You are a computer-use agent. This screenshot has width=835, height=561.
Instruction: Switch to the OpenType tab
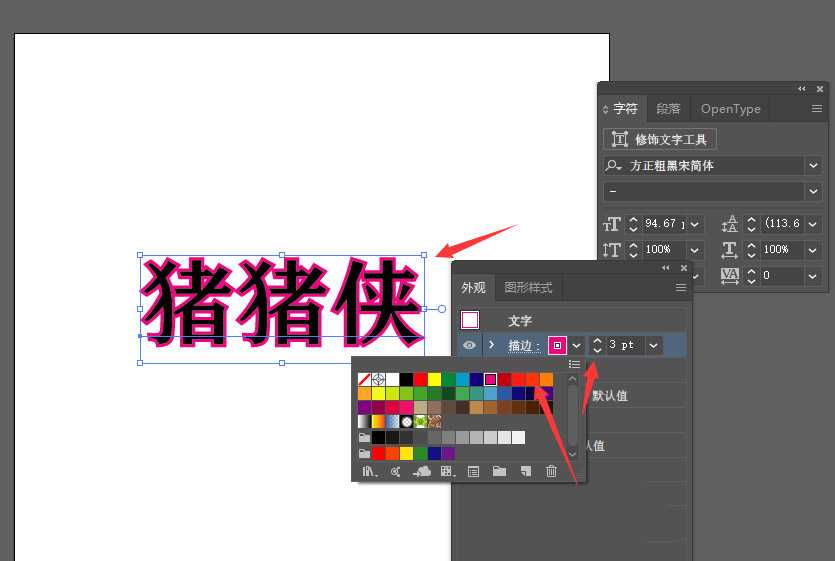[x=731, y=109]
